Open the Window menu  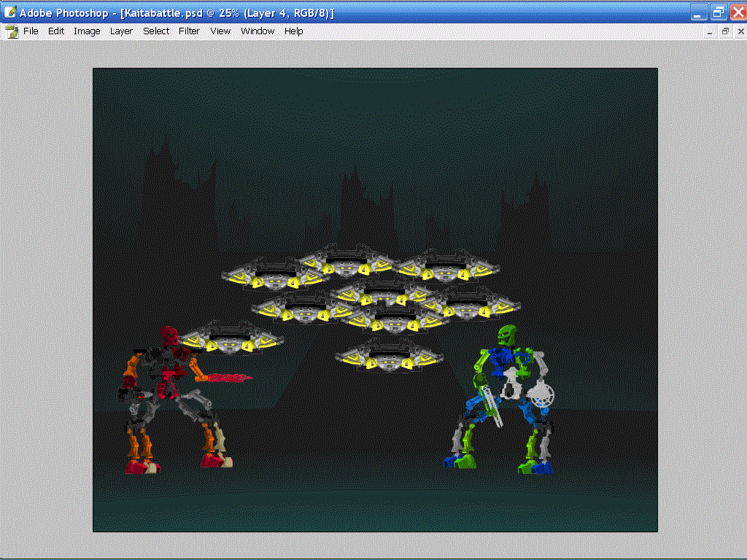pyautogui.click(x=258, y=31)
